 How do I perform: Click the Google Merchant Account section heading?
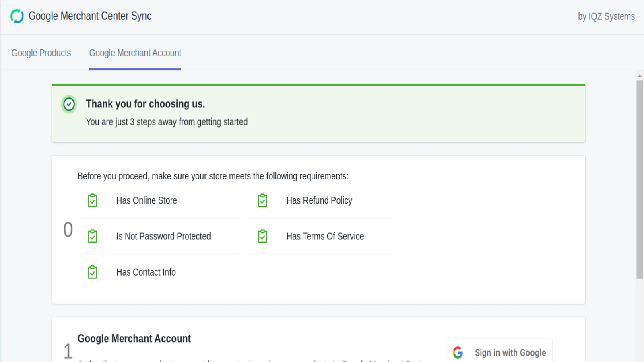[134, 339]
